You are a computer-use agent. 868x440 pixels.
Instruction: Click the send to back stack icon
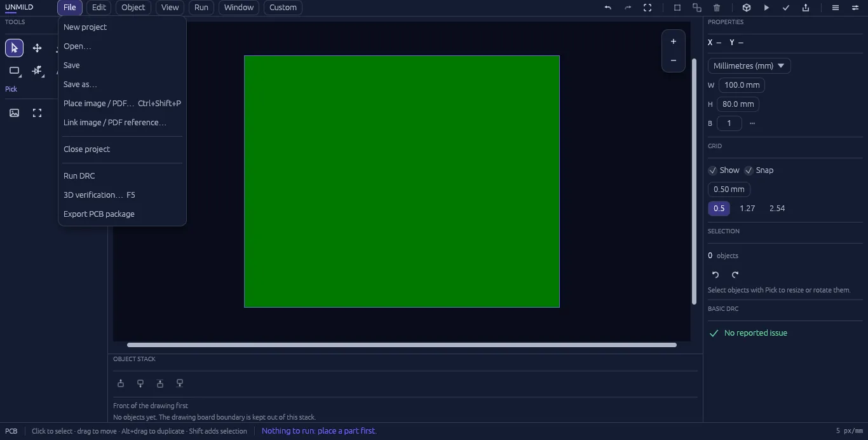(x=180, y=383)
